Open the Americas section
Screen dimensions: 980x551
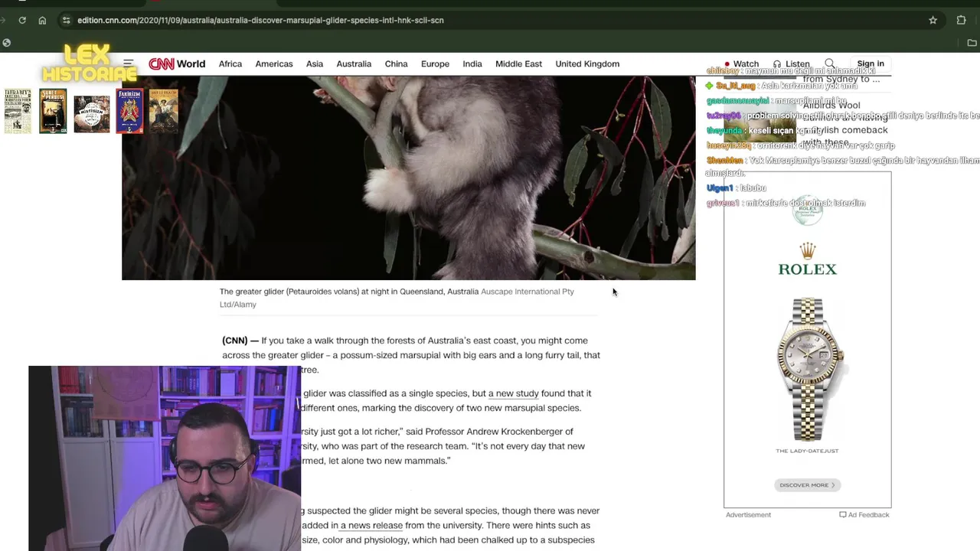point(274,64)
